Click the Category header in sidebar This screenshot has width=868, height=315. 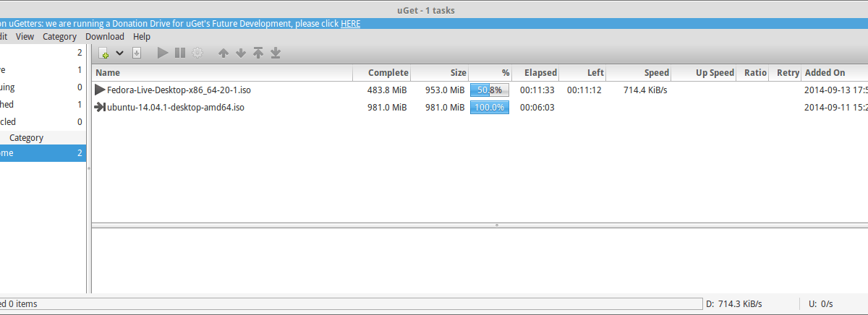point(27,137)
